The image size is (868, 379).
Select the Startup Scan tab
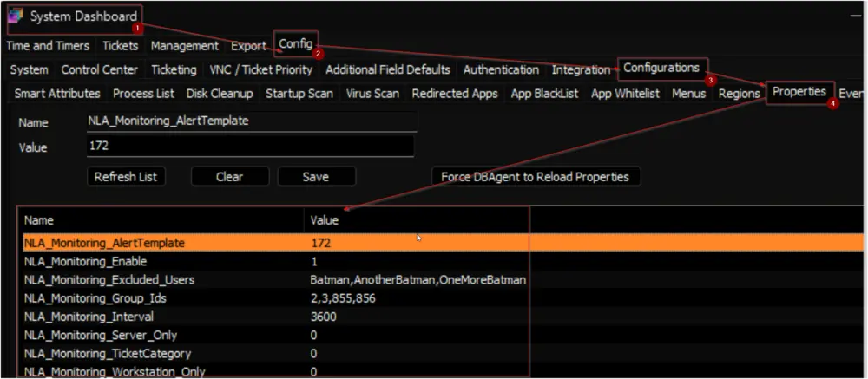pos(299,94)
